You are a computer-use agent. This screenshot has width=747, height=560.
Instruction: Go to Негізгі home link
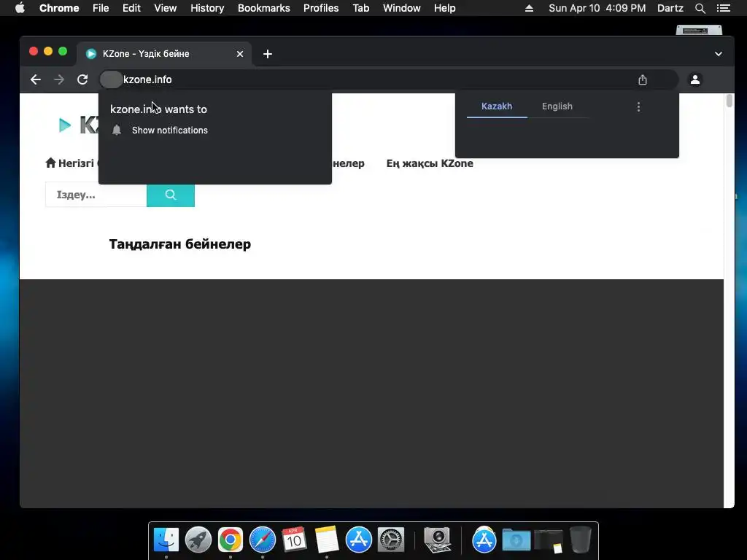tap(70, 163)
